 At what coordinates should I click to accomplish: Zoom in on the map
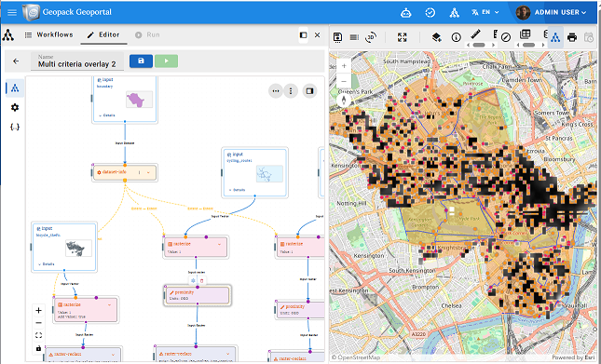344,66
